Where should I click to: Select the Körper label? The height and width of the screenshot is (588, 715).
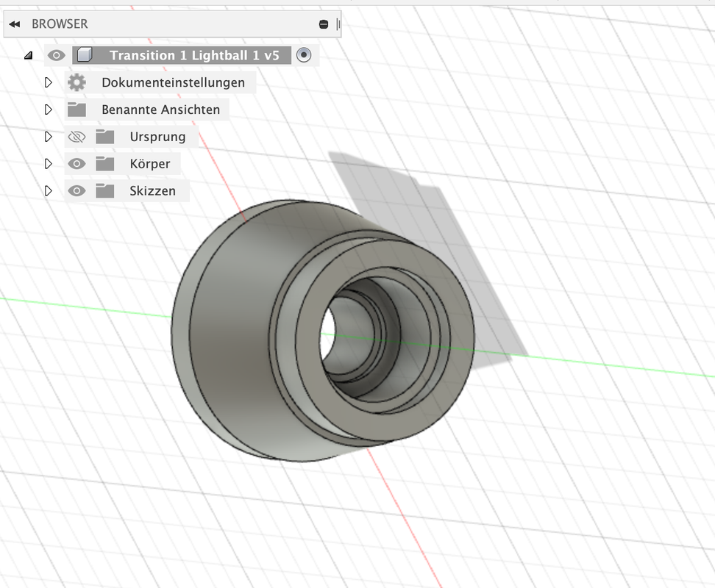149,163
